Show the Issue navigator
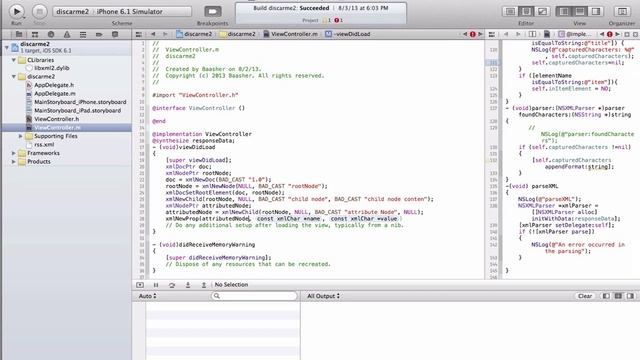 [x=67, y=34]
